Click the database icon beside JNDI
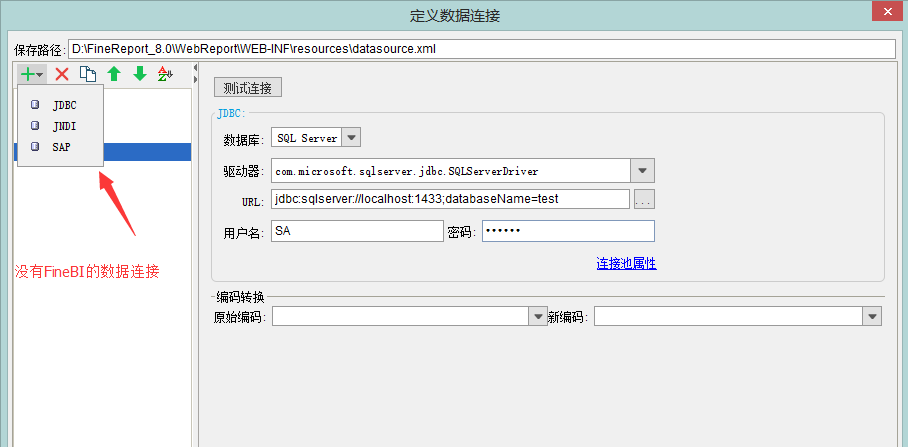 (35, 126)
